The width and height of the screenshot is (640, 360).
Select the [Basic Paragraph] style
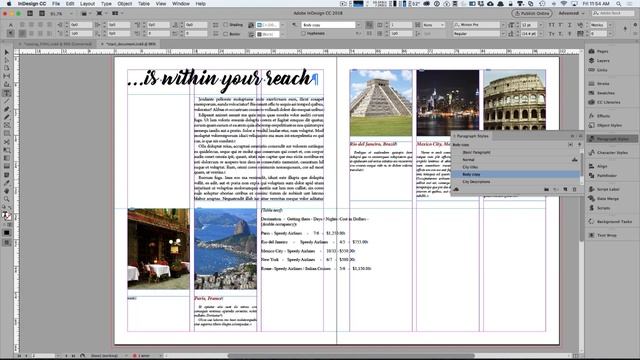tap(515, 152)
